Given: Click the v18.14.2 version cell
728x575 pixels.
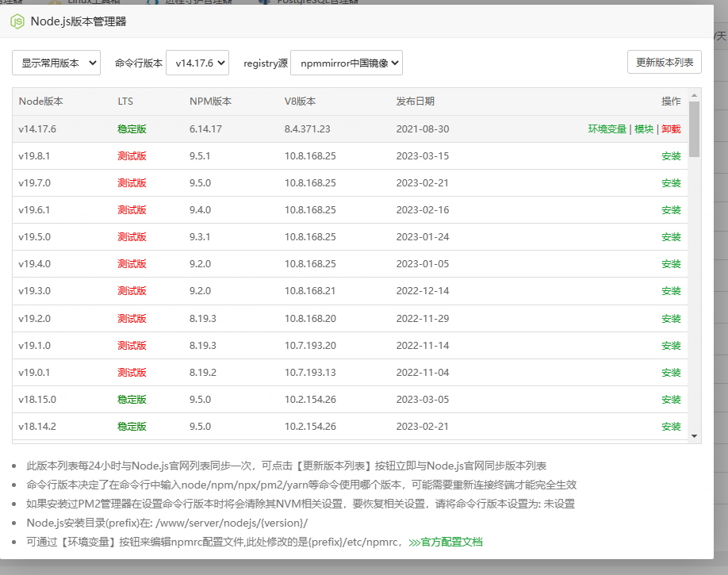Looking at the screenshot, I should 37,427.
